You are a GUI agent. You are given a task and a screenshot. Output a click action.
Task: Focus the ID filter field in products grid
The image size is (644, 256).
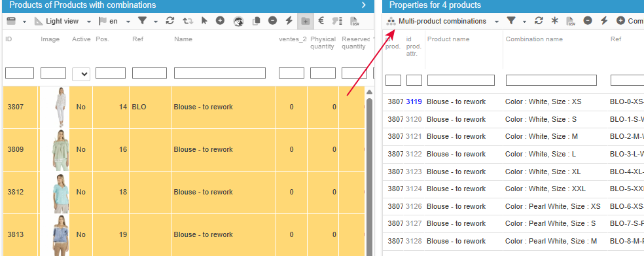point(19,73)
